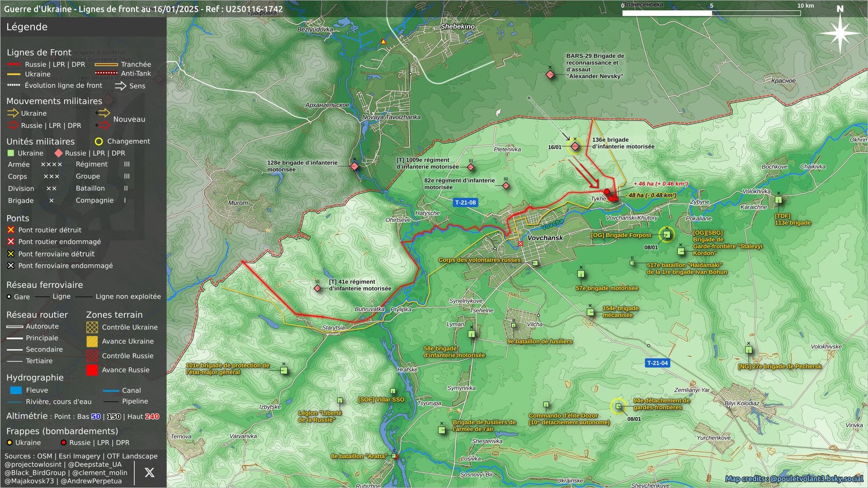Click the Fleuve blue swatch in legend

pyautogui.click(x=16, y=390)
